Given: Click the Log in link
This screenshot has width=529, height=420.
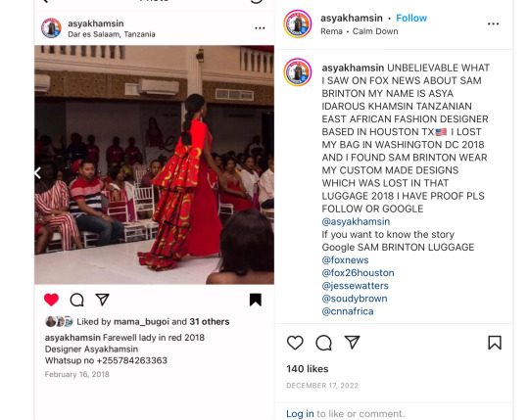Looking at the screenshot, I should click(x=300, y=413).
